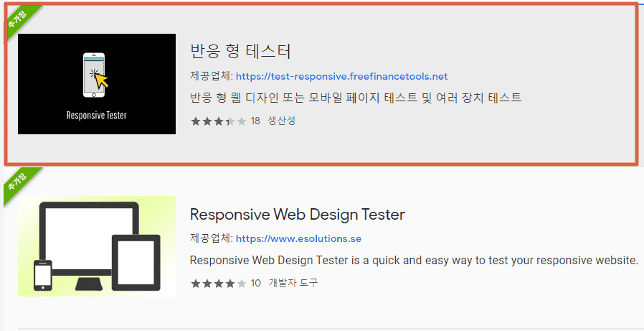Viewport: 644px width, 331px height.
Task: Open the 반응 형 테스터 extension title
Action: click(240, 52)
